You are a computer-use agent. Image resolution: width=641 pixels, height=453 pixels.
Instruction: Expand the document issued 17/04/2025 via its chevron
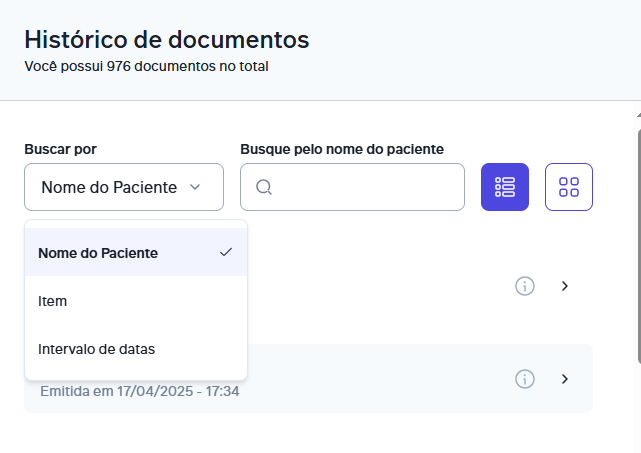(565, 379)
